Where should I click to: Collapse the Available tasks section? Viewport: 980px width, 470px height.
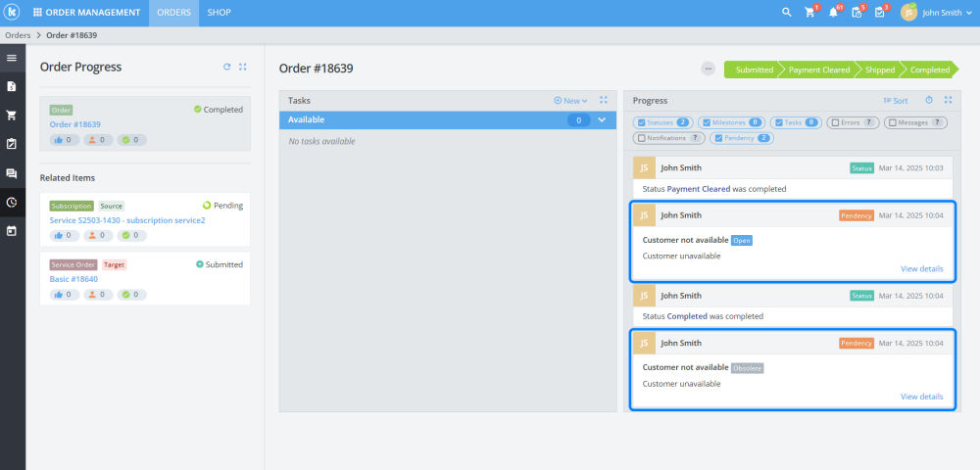(602, 119)
